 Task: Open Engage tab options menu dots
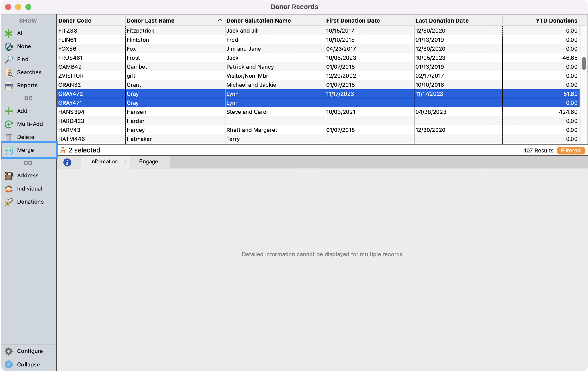[166, 162]
